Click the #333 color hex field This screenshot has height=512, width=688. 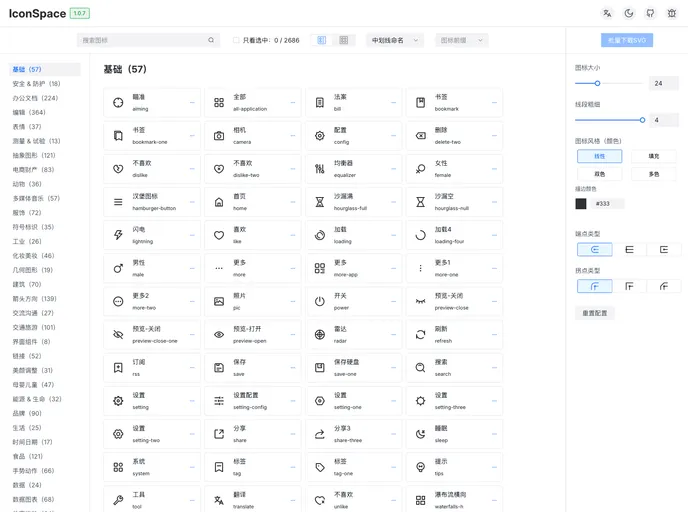(606, 204)
